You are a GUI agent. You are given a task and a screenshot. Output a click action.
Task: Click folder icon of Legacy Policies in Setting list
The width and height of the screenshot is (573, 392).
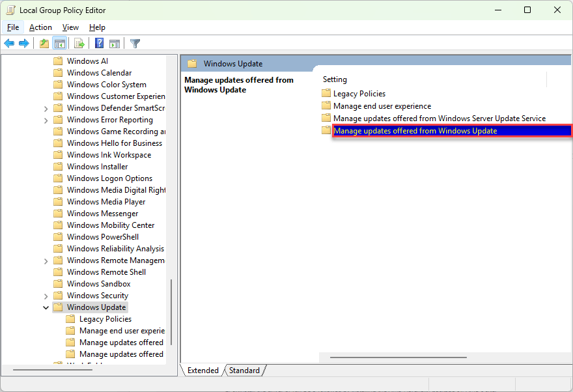point(326,93)
